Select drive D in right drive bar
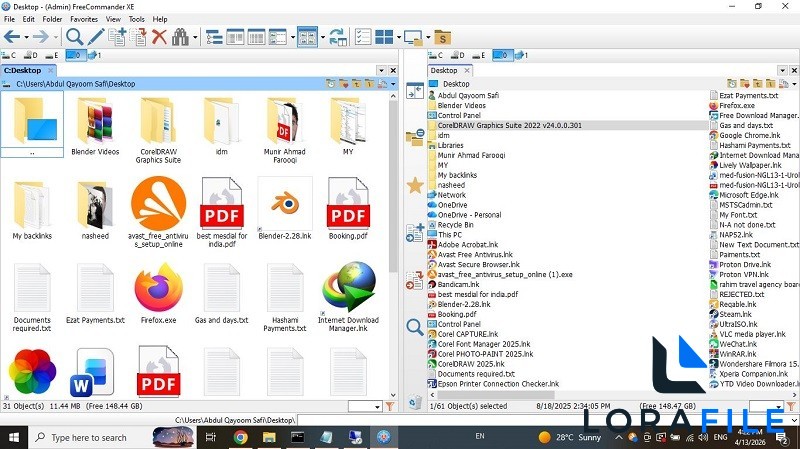This screenshot has width=800, height=449. coord(458,55)
